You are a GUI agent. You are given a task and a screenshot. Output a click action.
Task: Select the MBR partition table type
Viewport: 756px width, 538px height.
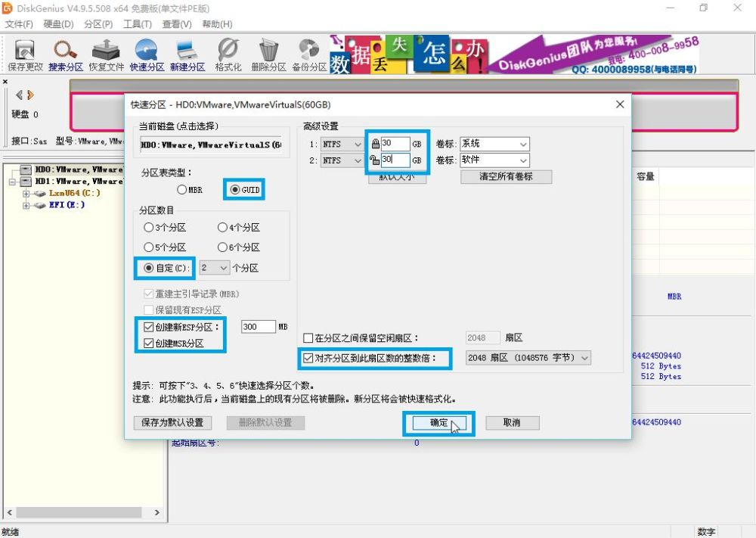coord(190,190)
